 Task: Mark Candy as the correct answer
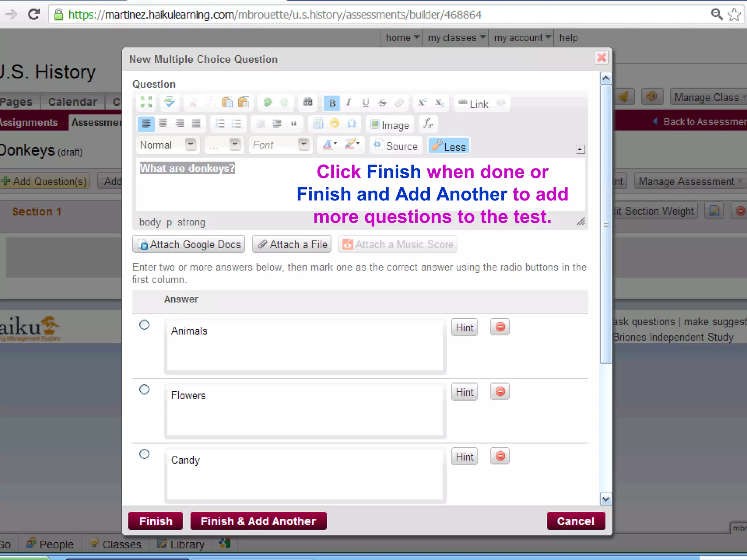coord(144,454)
